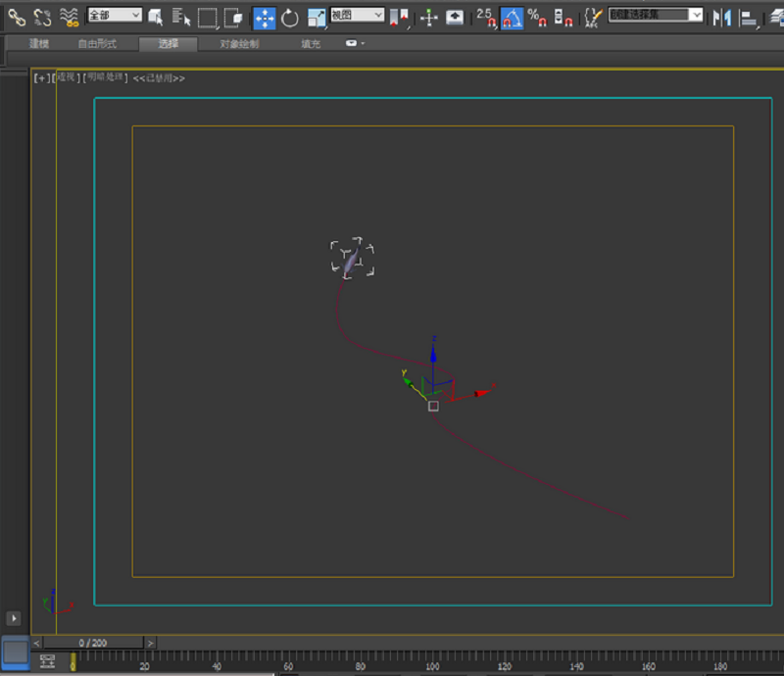This screenshot has width=784, height=676.
Task: Select the Select and Link tool
Action: 17,18
